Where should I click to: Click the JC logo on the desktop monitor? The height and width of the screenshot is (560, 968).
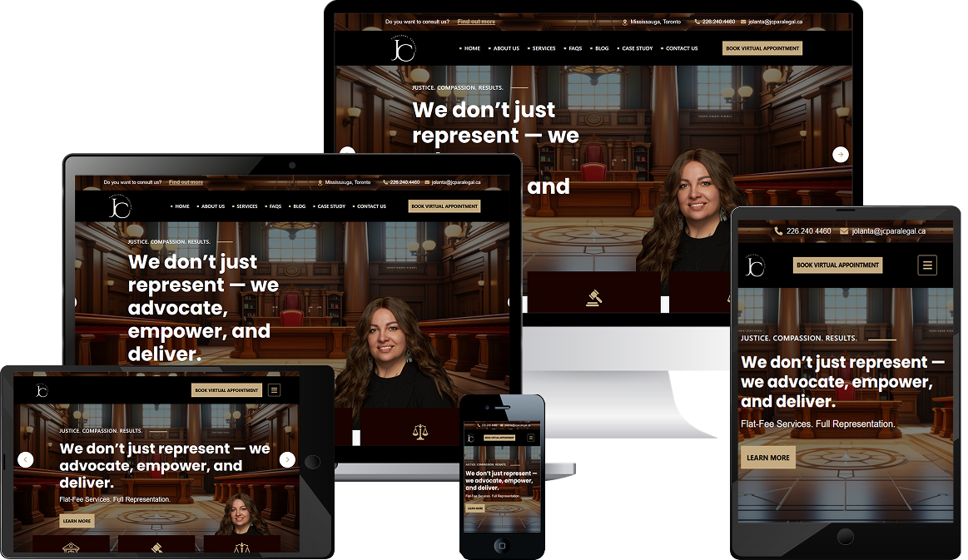point(404,48)
